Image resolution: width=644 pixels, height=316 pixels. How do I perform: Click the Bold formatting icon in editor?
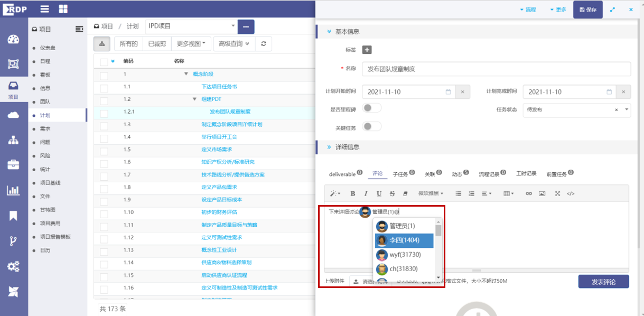pyautogui.click(x=353, y=194)
